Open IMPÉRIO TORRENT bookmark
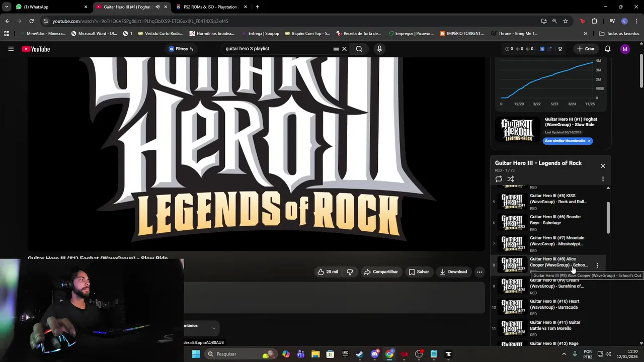 pos(461,34)
